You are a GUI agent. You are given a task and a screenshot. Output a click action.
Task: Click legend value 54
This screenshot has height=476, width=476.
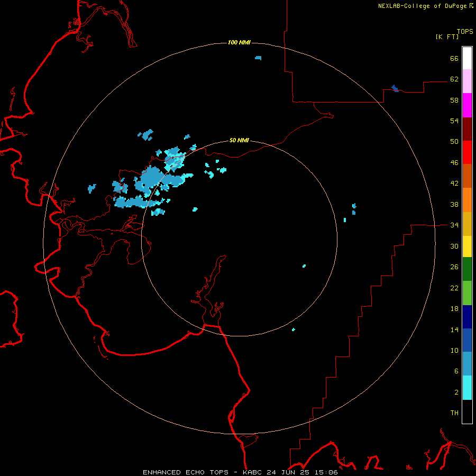point(454,121)
